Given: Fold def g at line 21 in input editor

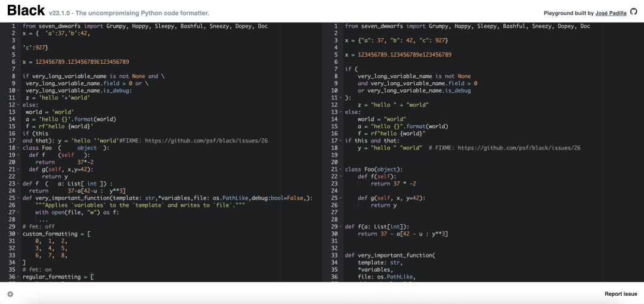Looking at the screenshot, I should (x=18, y=169).
